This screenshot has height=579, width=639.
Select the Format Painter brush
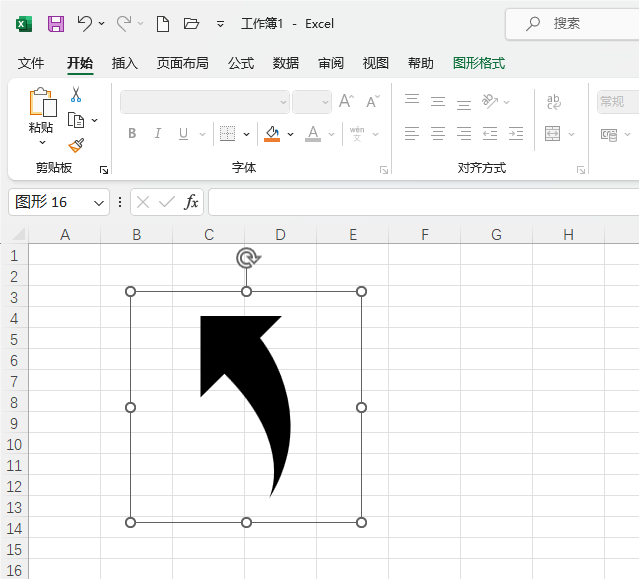click(x=76, y=144)
